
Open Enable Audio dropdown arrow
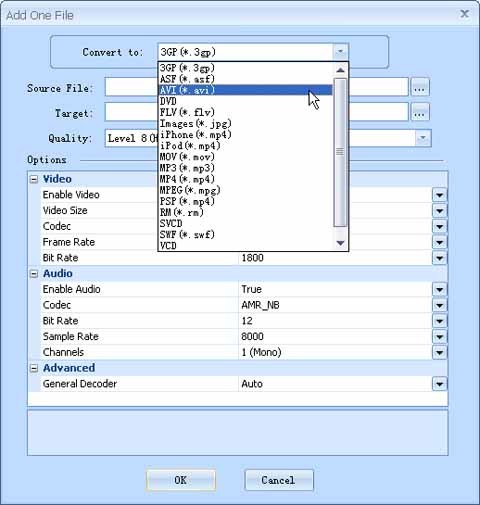(x=439, y=289)
